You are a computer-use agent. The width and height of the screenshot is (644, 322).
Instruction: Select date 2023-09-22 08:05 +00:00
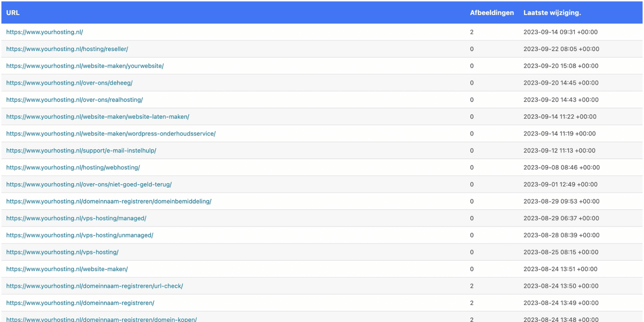[561, 49]
